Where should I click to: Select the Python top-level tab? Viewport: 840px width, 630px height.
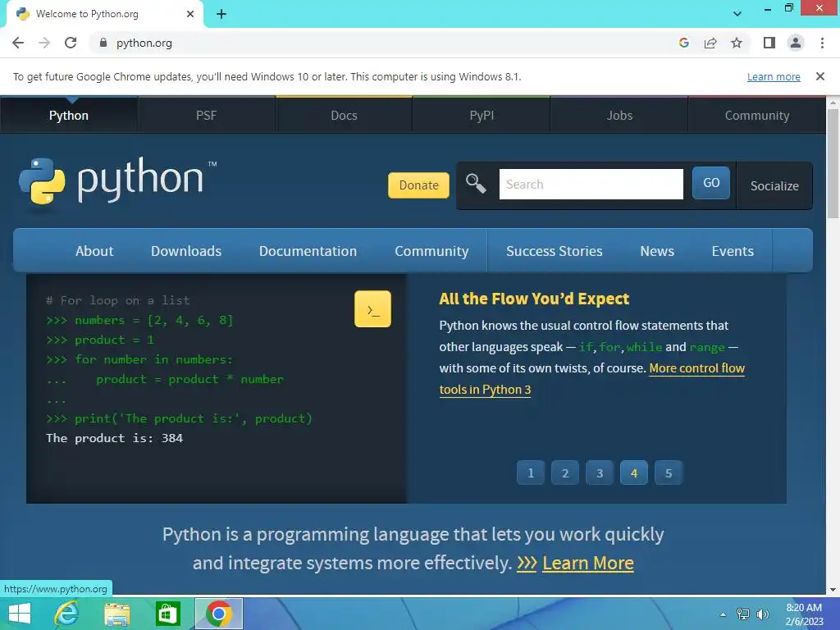[69, 115]
